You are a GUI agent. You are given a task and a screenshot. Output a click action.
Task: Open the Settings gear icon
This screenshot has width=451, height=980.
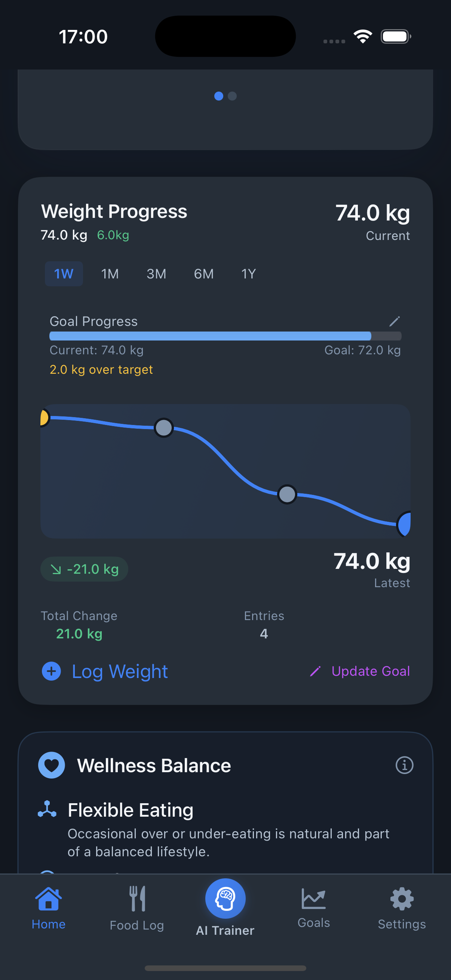coord(402,898)
